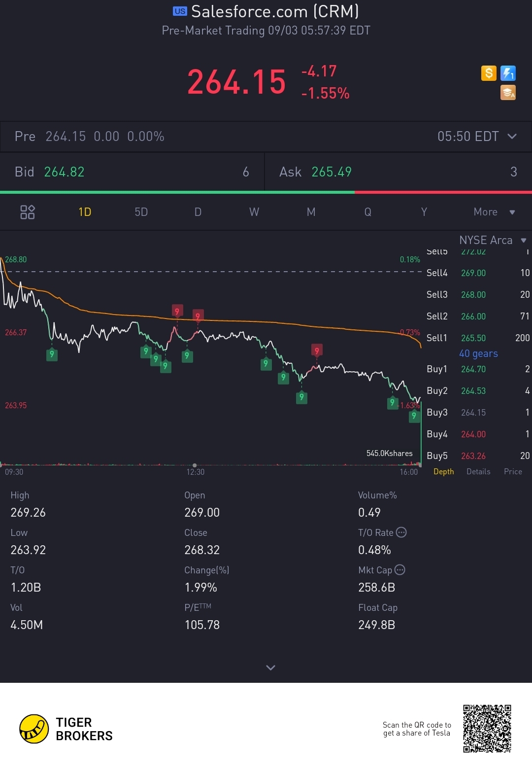This screenshot has width=532, height=775.
Task: Tap the Low value 263.92
Action: [x=28, y=550]
